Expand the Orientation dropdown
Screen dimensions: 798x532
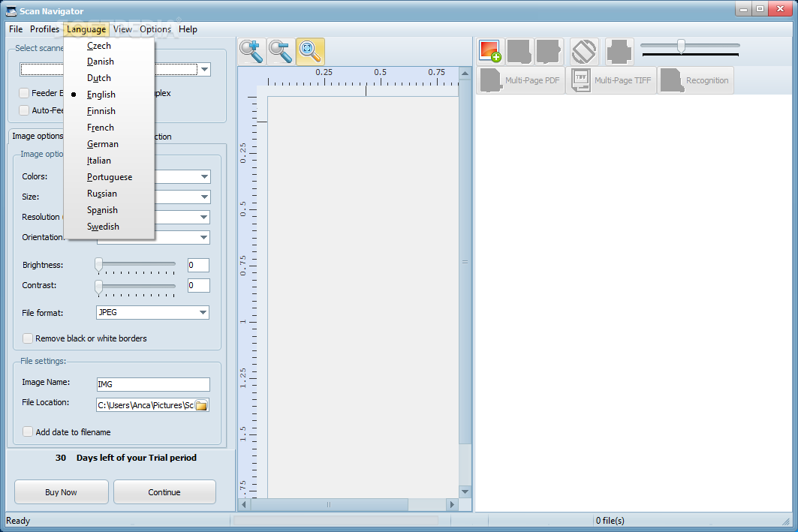(x=204, y=238)
